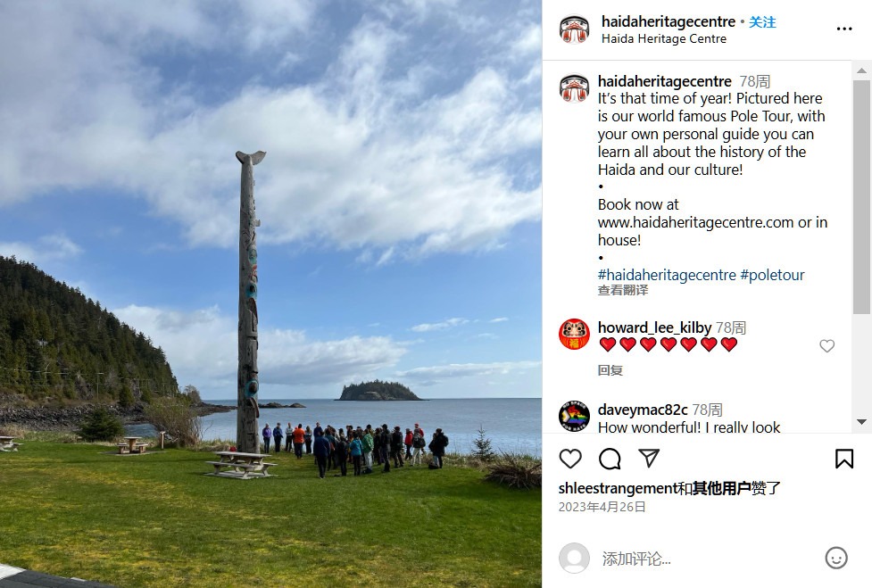Image resolution: width=872 pixels, height=588 pixels.
Task: Follow haidaheritagecentre via 关注 button
Action: click(x=762, y=21)
